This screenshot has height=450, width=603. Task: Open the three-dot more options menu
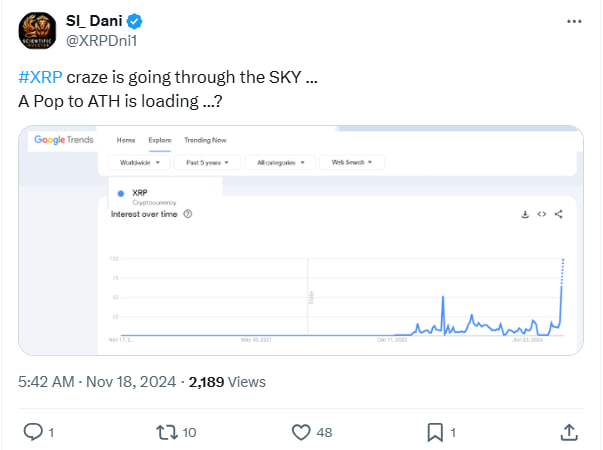click(574, 22)
